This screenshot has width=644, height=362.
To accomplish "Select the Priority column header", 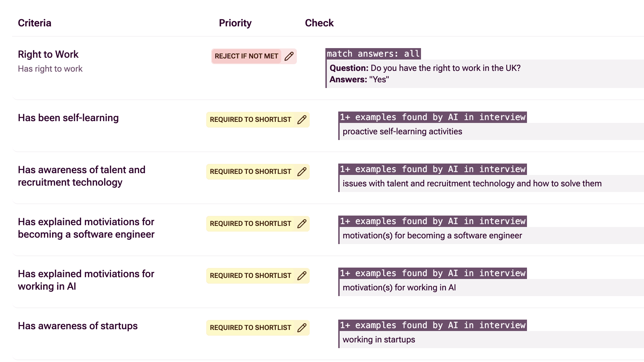I will 235,23.
